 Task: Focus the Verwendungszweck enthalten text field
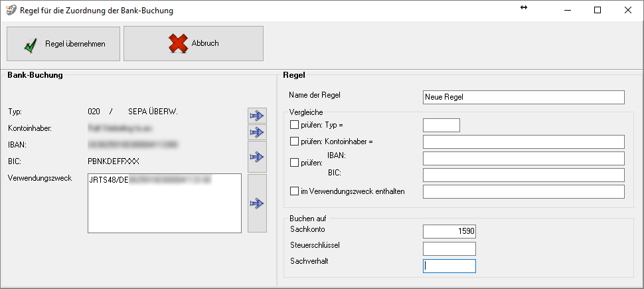tap(523, 191)
